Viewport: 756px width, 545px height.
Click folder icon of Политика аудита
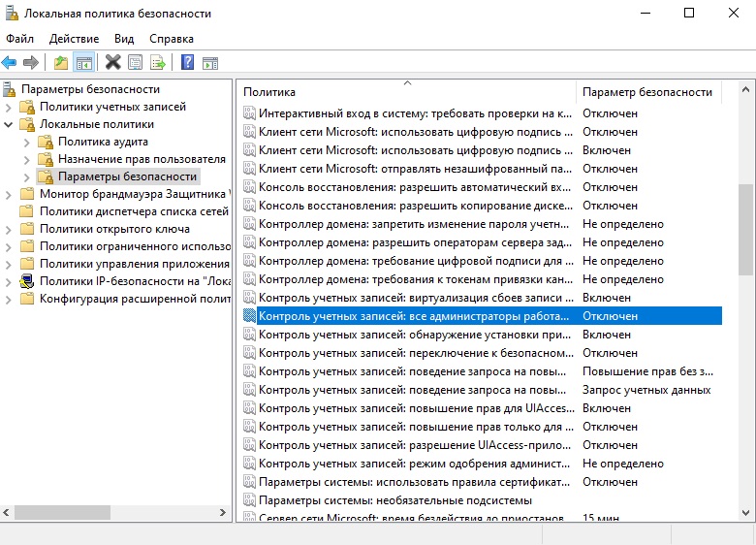[x=46, y=142]
